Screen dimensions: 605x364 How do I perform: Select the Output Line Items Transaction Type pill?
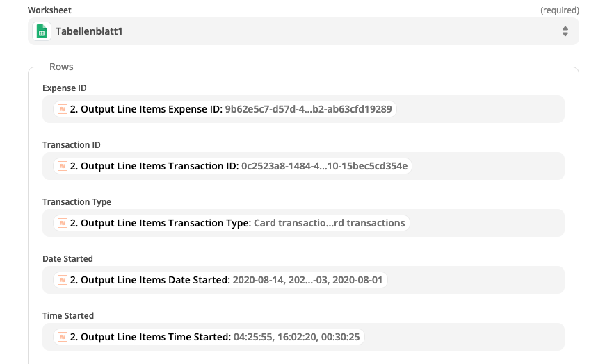[x=232, y=223]
